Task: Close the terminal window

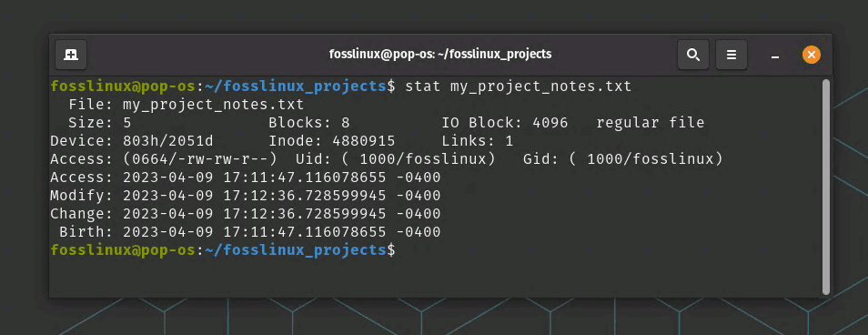Action: 811,55
